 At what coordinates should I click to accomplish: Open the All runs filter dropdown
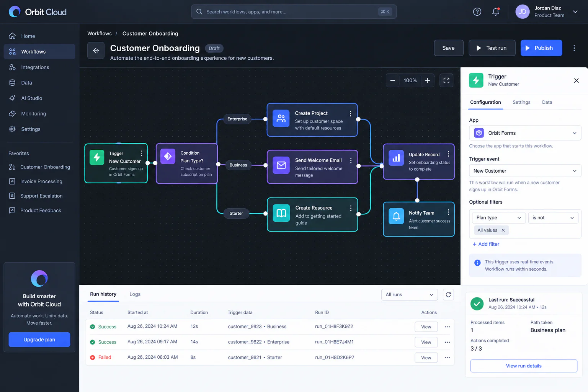(x=409, y=295)
